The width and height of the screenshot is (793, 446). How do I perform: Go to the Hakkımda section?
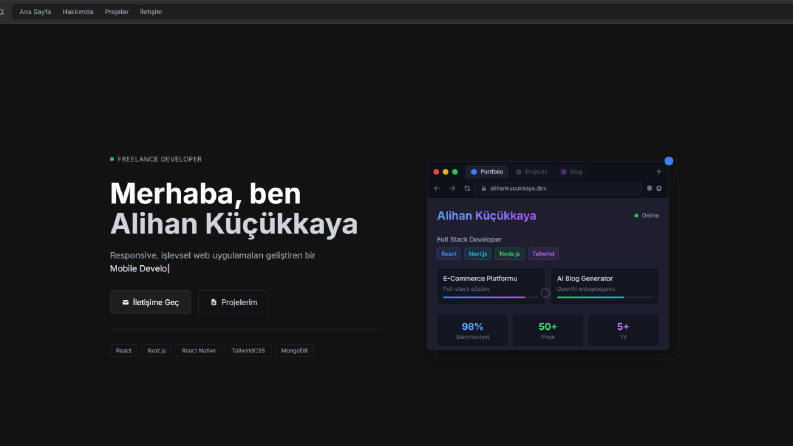click(x=78, y=12)
